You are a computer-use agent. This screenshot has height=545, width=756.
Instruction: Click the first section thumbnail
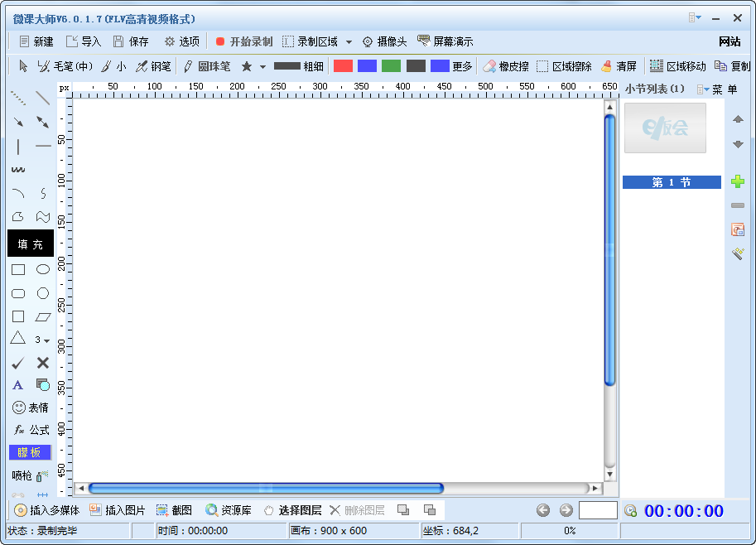coord(665,129)
